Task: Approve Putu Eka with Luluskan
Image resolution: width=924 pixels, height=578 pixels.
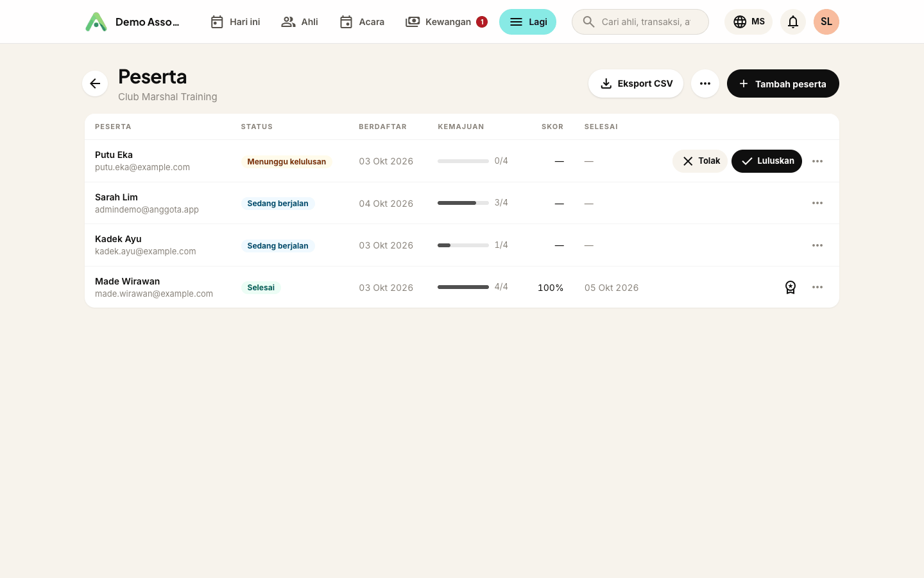Action: pyautogui.click(x=767, y=161)
